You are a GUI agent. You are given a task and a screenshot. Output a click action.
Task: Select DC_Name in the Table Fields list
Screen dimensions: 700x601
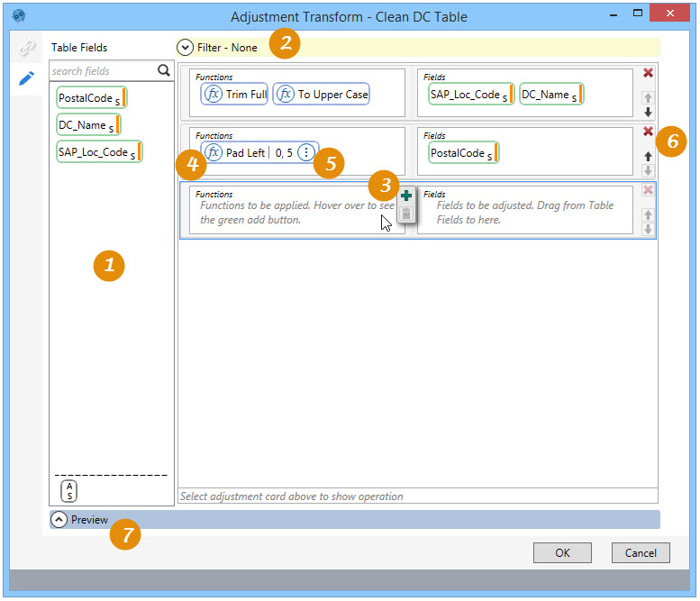[87, 125]
